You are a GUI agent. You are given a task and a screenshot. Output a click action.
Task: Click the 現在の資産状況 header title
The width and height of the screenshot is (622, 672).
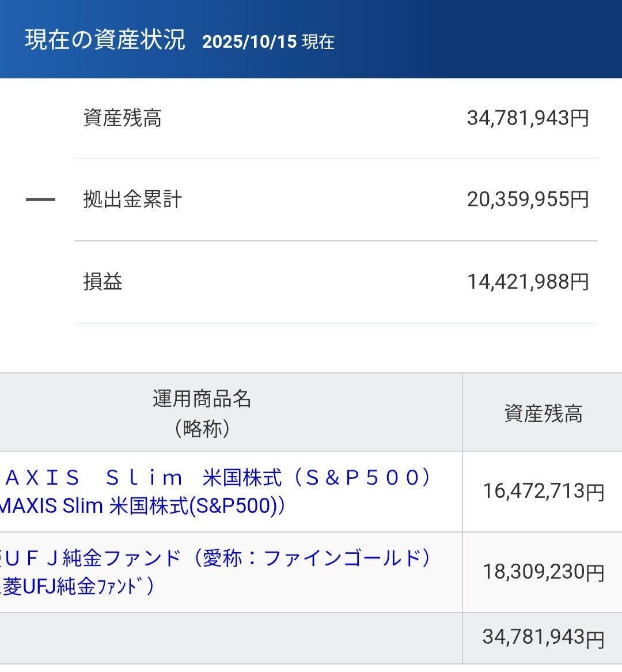pyautogui.click(x=105, y=40)
